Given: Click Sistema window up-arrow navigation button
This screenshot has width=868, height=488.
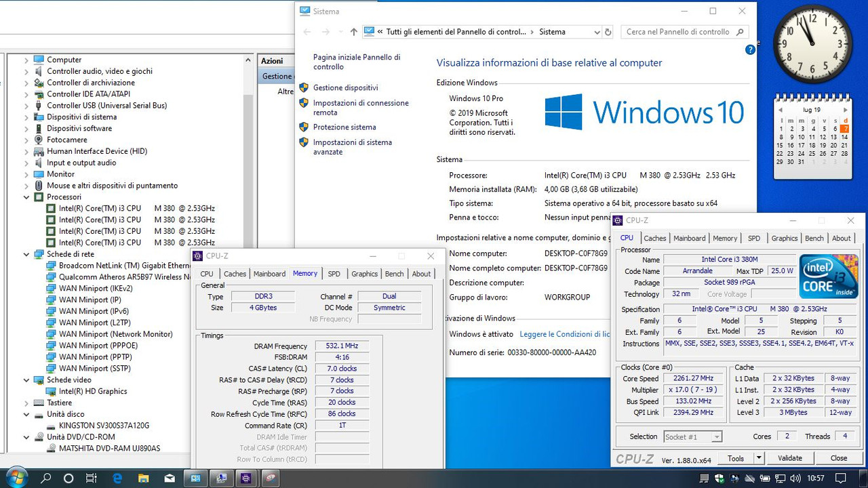Looking at the screenshot, I should 353,32.
